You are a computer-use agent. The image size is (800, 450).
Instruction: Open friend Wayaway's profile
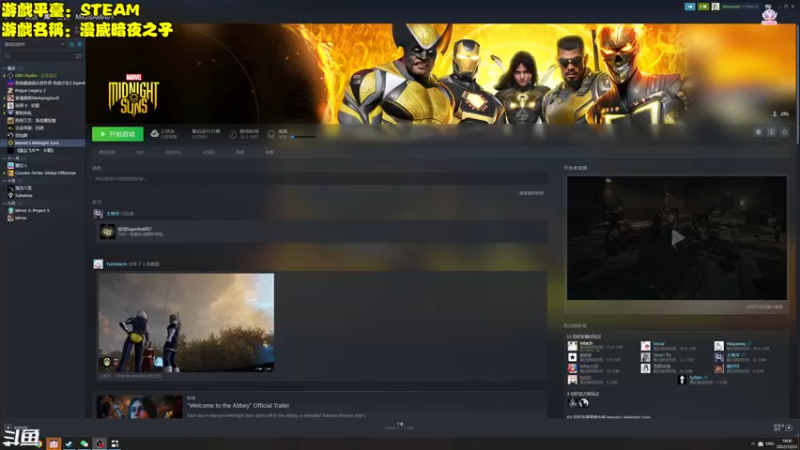click(736, 344)
